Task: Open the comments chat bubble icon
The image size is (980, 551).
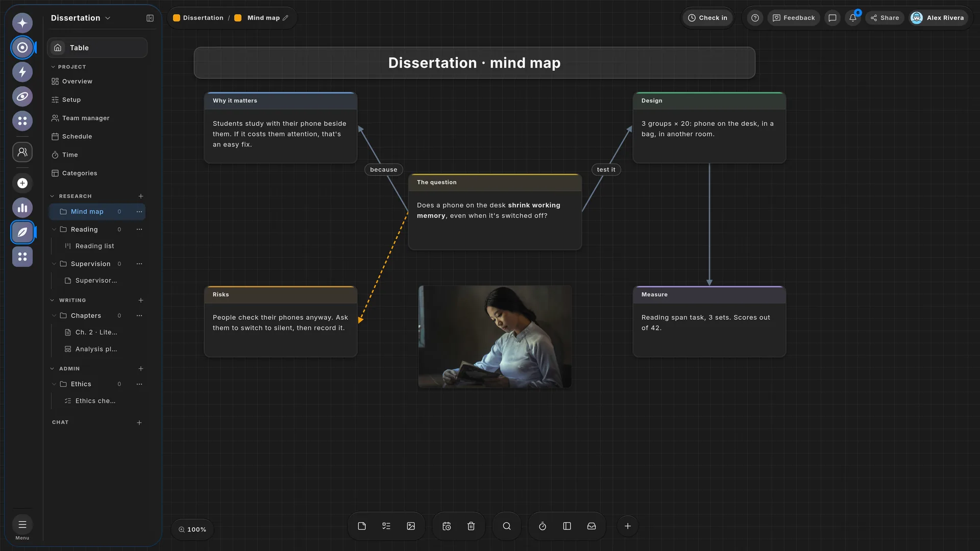Action: click(832, 18)
